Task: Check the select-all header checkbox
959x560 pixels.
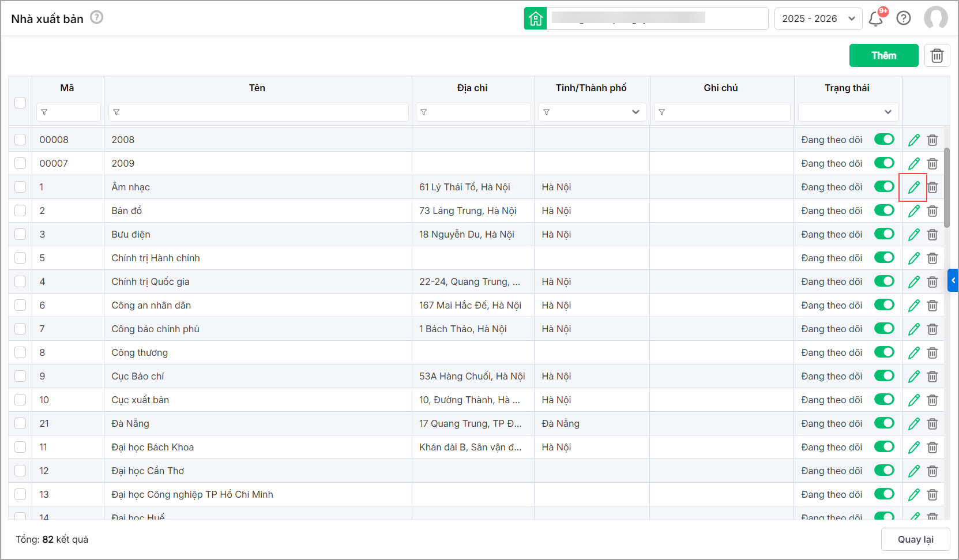Action: (20, 102)
